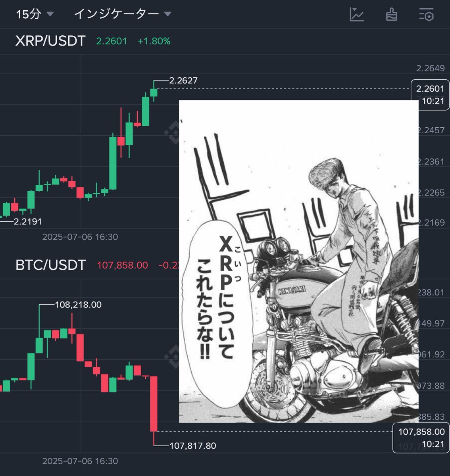Click the BTC chart date 2025-07-06 16:30
This screenshot has height=476, width=450.
pos(80,461)
